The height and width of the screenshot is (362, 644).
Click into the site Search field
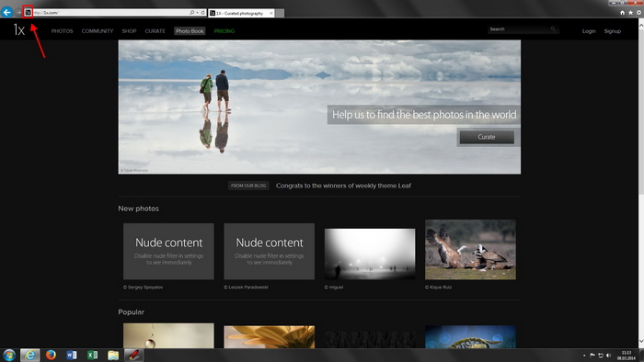coord(519,29)
